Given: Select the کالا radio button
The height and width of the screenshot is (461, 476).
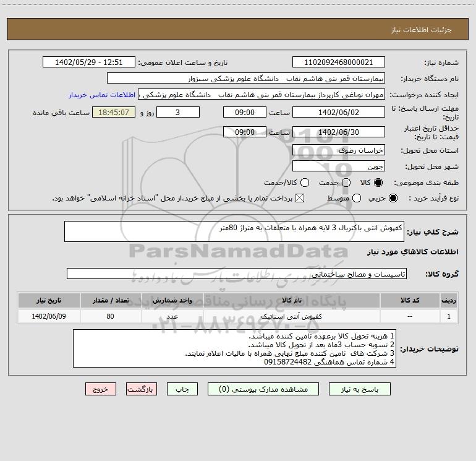Looking at the screenshot, I should coord(378,183).
